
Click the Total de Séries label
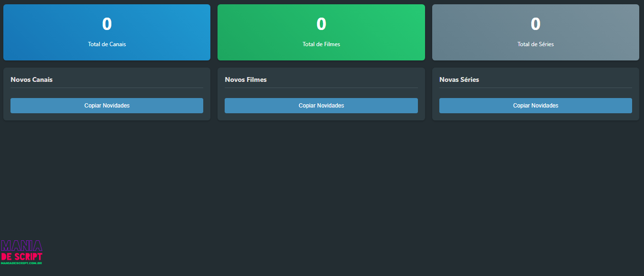tap(535, 44)
